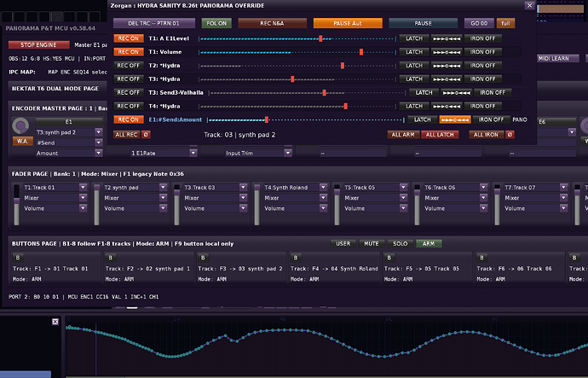Click the REC N&A button
588x378 pixels.
pos(272,23)
